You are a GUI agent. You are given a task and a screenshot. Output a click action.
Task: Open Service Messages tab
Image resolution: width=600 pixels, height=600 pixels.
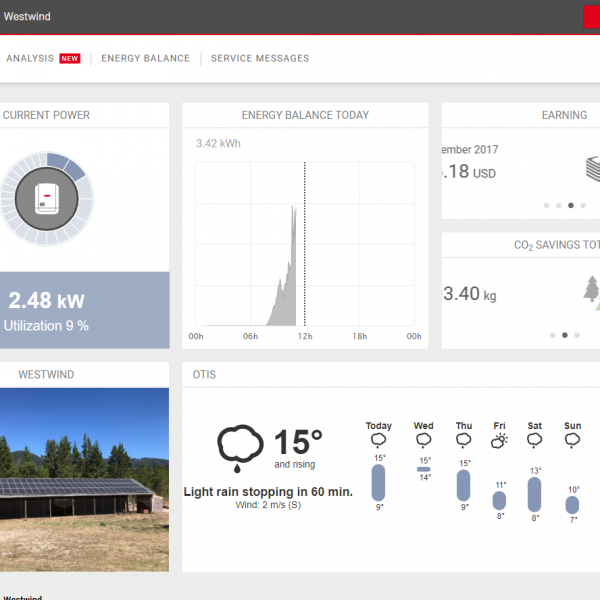coord(260,58)
